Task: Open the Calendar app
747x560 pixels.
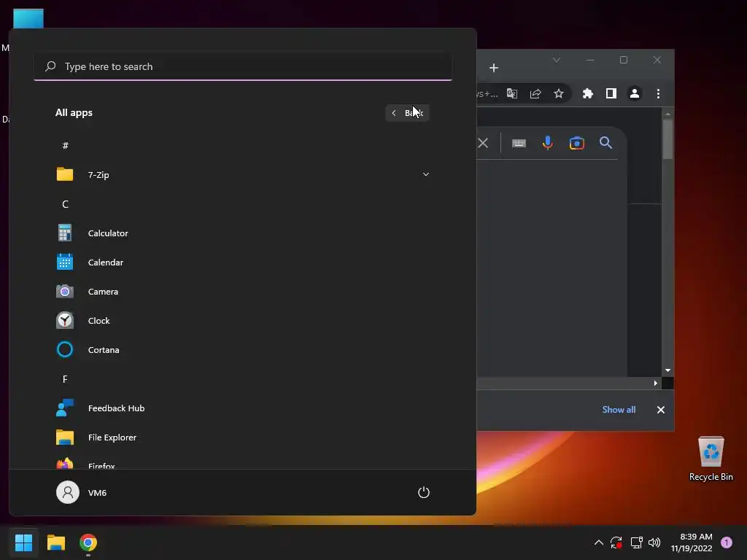Action: coord(242,262)
